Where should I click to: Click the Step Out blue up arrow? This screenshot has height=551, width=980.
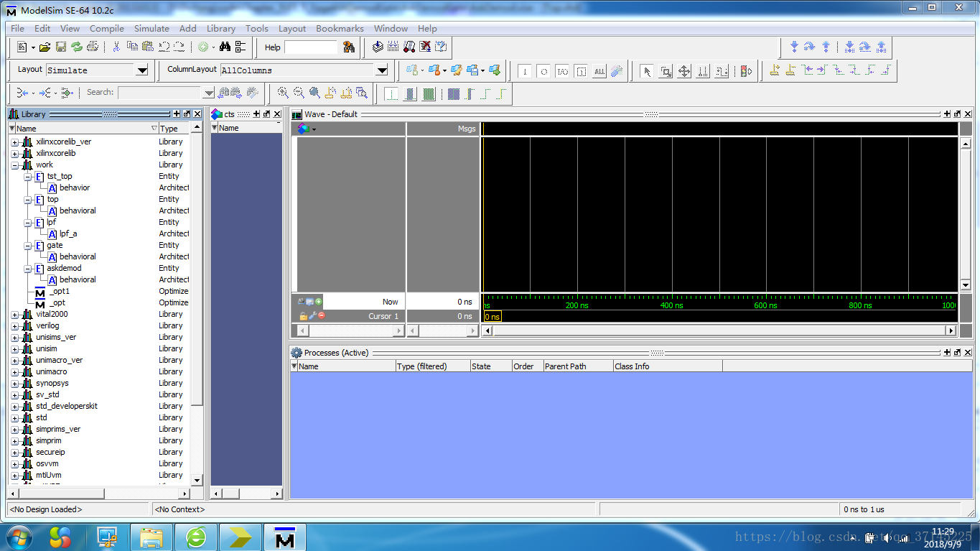[x=826, y=47]
